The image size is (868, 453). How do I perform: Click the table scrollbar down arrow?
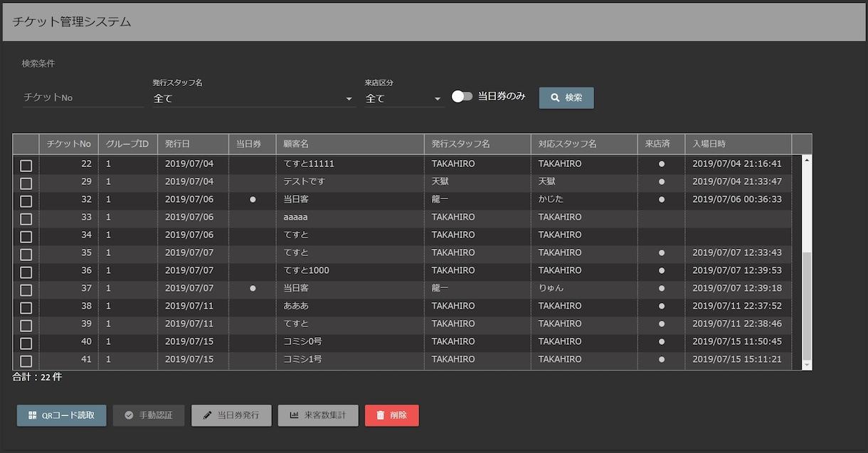pyautogui.click(x=807, y=365)
